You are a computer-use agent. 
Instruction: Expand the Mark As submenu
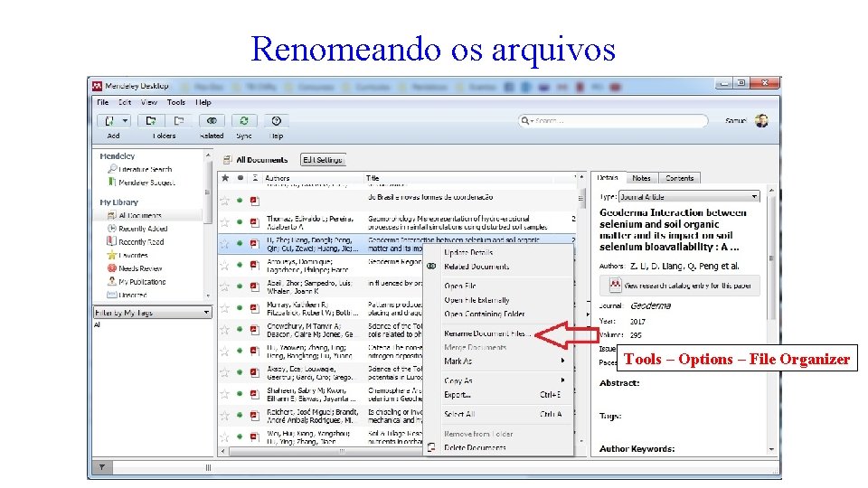[498, 361]
